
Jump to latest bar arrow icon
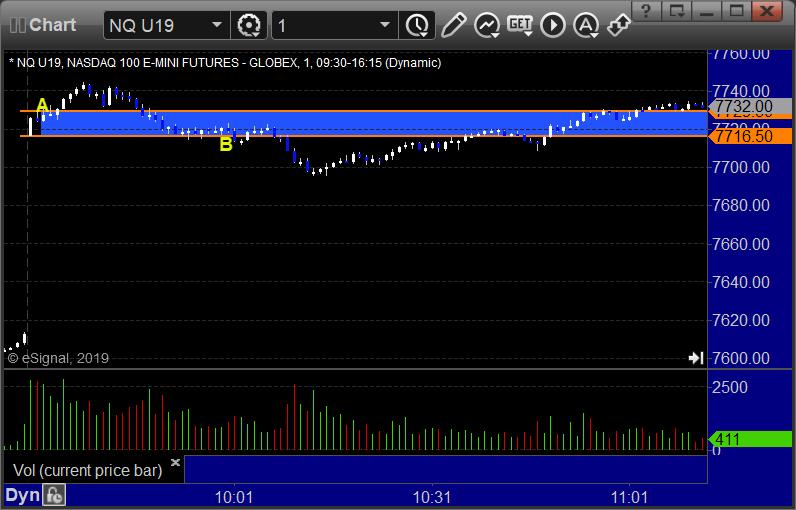(x=696, y=358)
